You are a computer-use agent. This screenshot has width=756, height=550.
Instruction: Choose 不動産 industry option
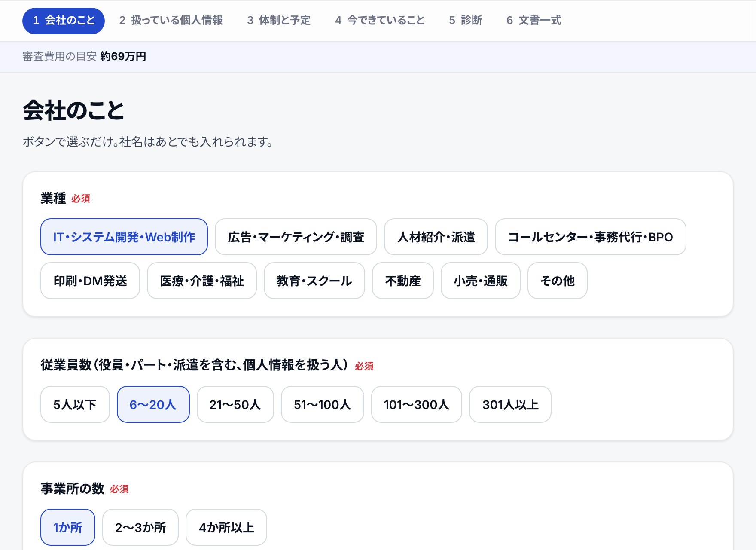tap(403, 281)
